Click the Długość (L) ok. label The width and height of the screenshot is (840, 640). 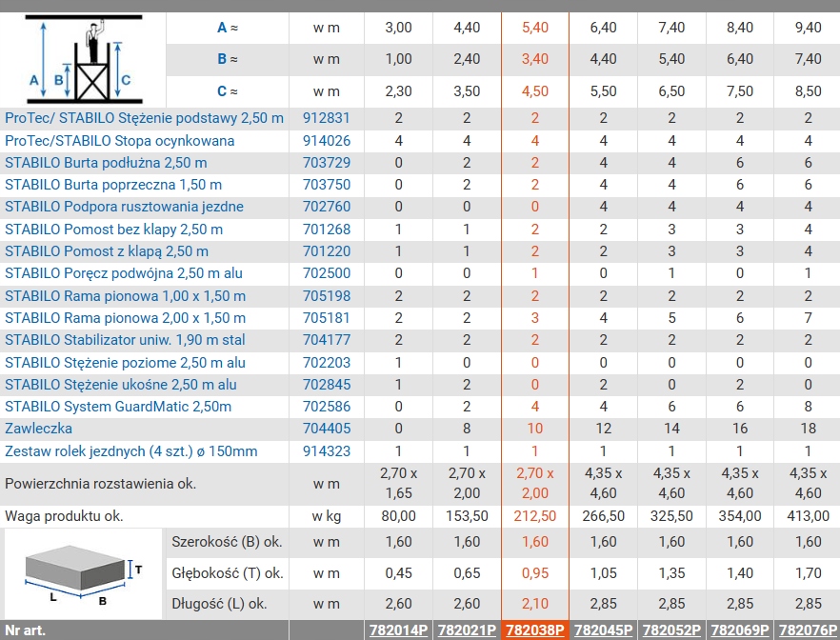pos(219,604)
